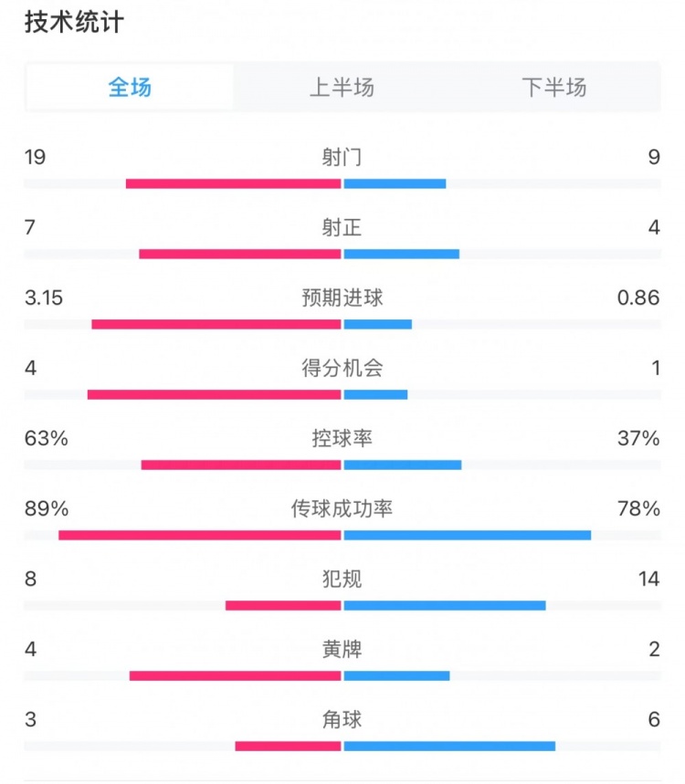Click the red 控球率 bar showing 63%
Screen dimensions: 685x784
(241, 465)
